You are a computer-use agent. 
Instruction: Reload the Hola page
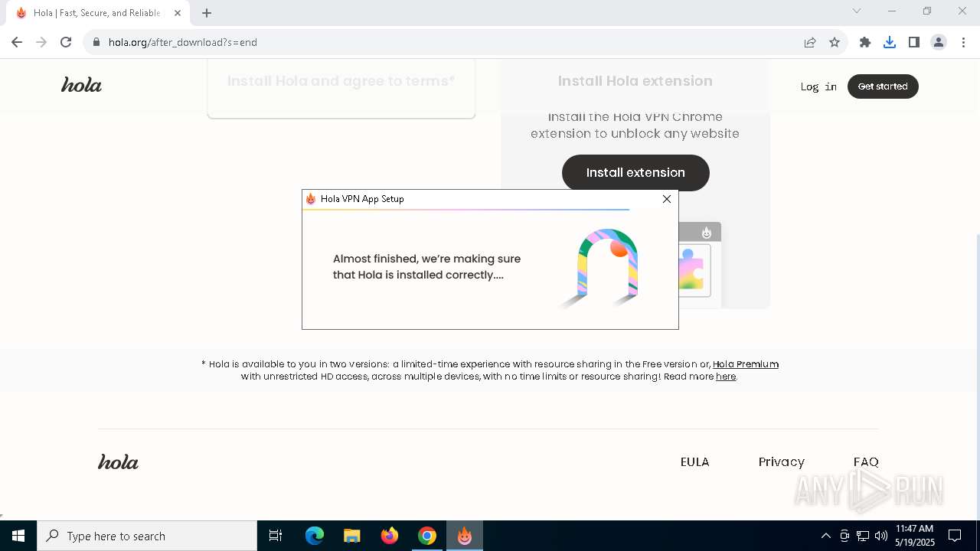[x=66, y=42]
